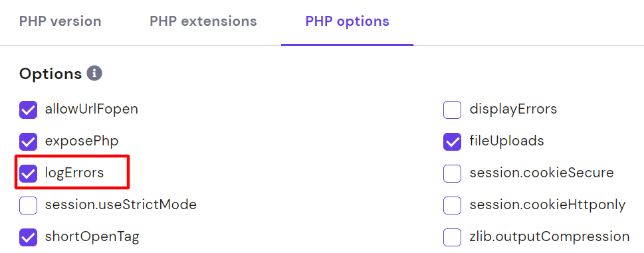Viewport: 644px width, 253px height.
Task: Uncheck the shortOpenTag option
Action: [x=29, y=238]
